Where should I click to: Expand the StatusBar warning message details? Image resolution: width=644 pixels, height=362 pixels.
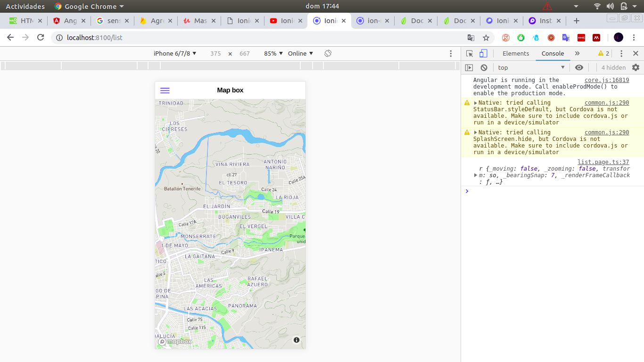(475, 102)
